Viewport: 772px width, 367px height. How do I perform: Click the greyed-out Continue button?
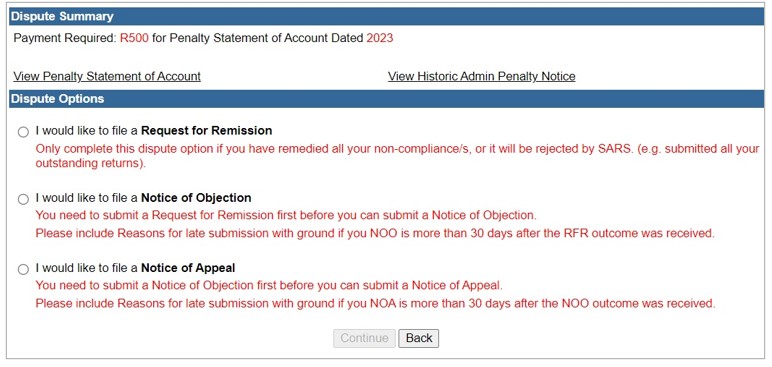(364, 338)
